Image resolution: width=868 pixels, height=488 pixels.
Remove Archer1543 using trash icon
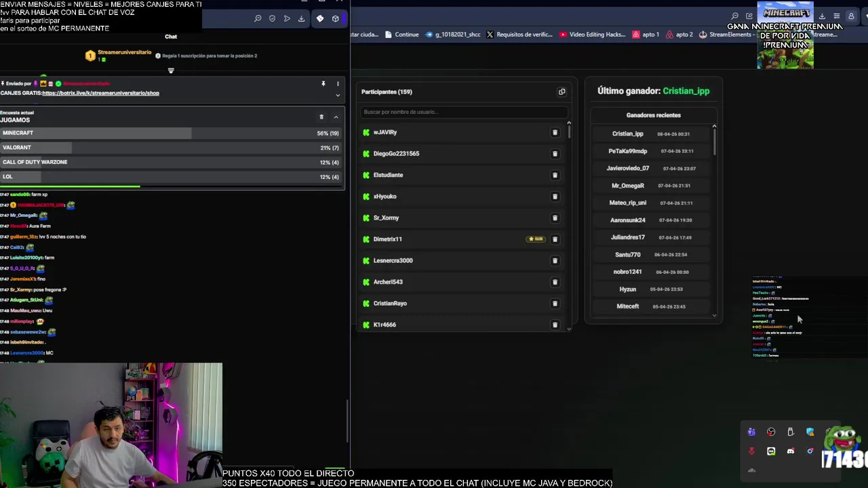pyautogui.click(x=555, y=282)
